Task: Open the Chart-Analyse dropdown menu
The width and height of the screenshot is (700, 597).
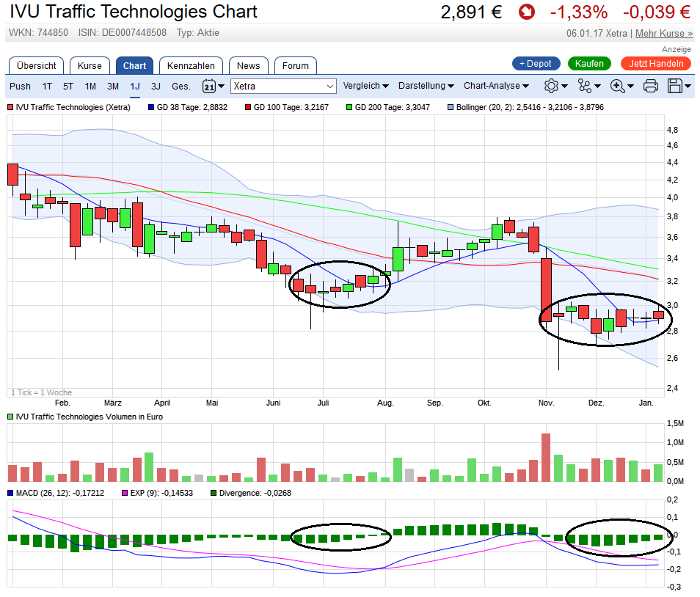Action: (496, 86)
